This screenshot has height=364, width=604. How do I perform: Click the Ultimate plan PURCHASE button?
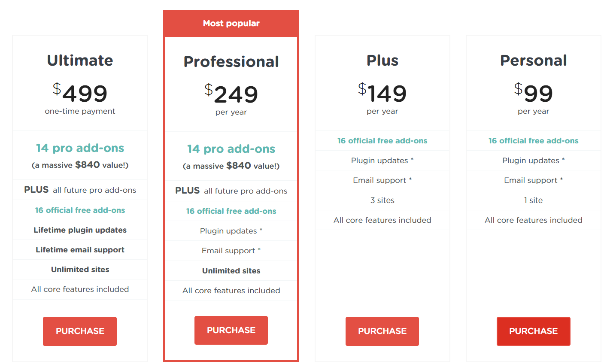[x=80, y=331]
